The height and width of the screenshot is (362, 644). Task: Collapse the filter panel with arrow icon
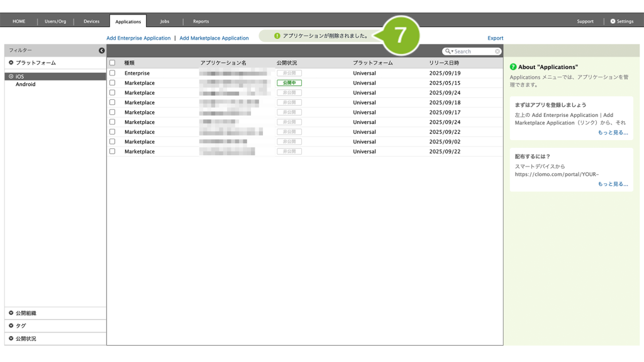coord(102,50)
